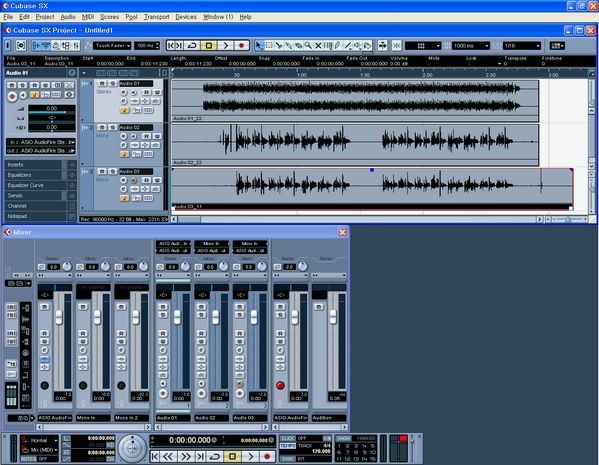Open the Touch Fader automation mode dropdown
599x465 pixels.
point(112,45)
